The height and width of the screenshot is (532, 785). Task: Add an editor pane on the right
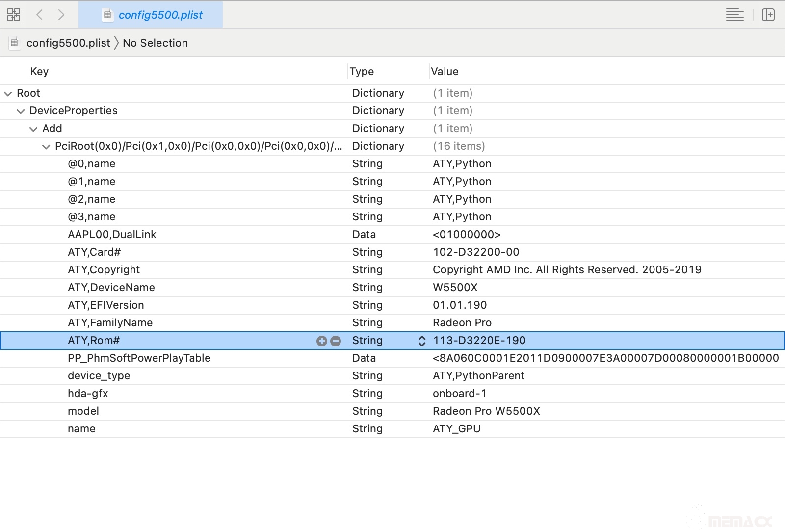pyautogui.click(x=768, y=15)
